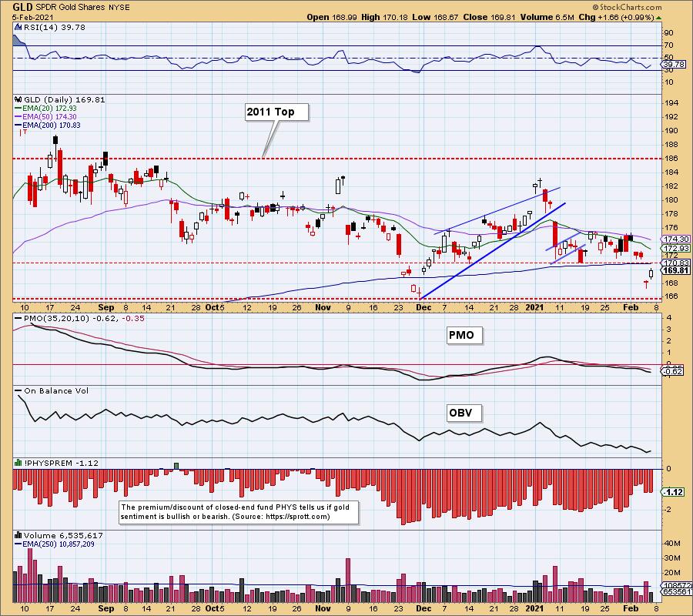Click the PMO annotation box
This screenshot has height=616, width=693.
pos(464,336)
